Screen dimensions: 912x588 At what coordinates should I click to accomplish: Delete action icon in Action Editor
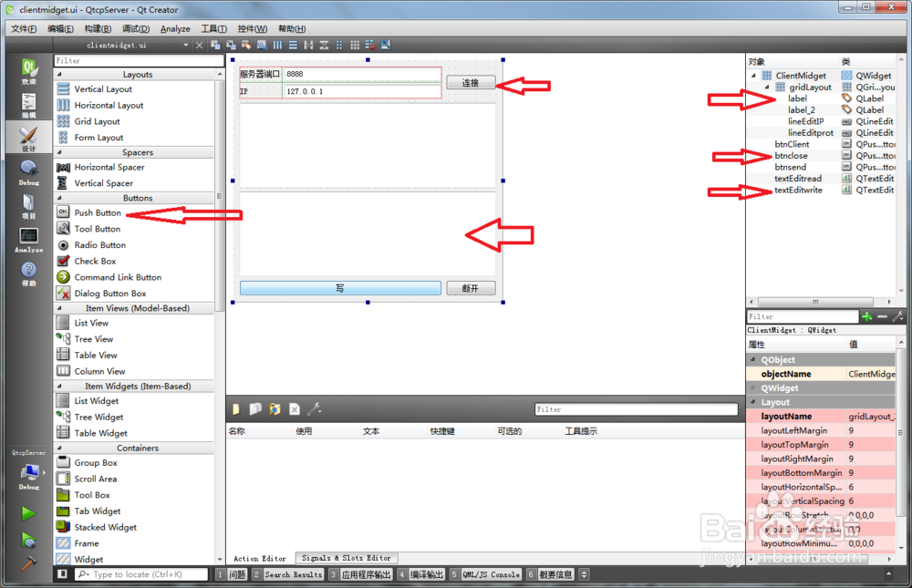(295, 409)
